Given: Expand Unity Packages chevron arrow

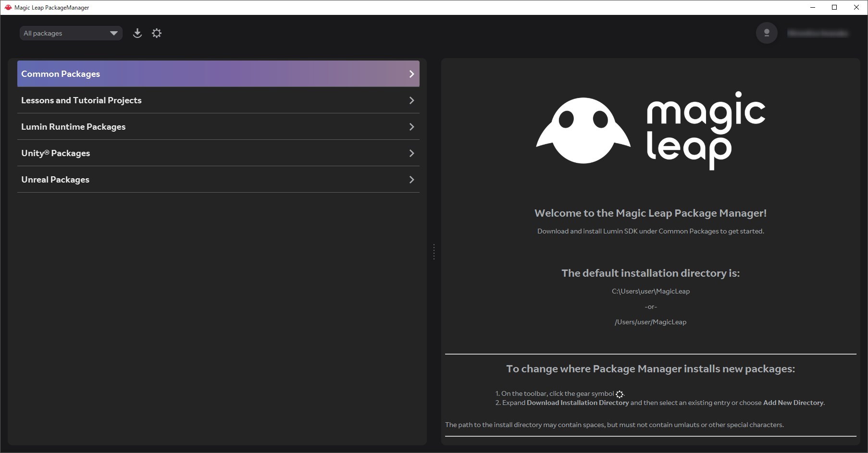Looking at the screenshot, I should (x=411, y=153).
